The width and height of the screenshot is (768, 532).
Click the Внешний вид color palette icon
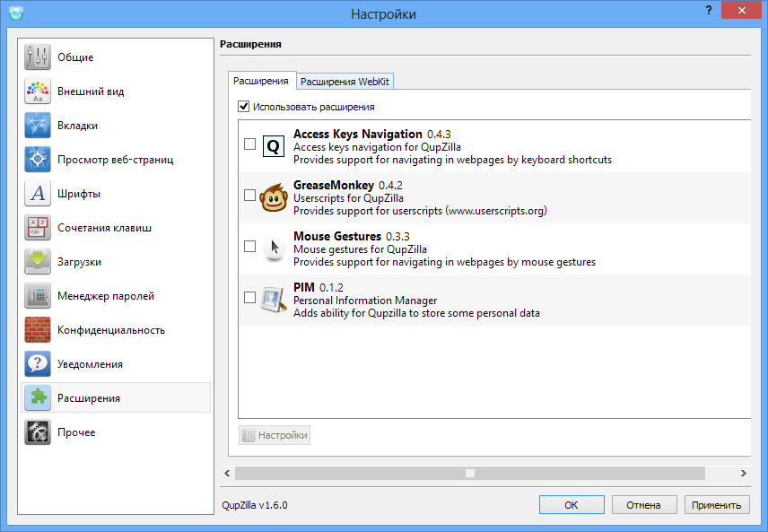[x=37, y=92]
